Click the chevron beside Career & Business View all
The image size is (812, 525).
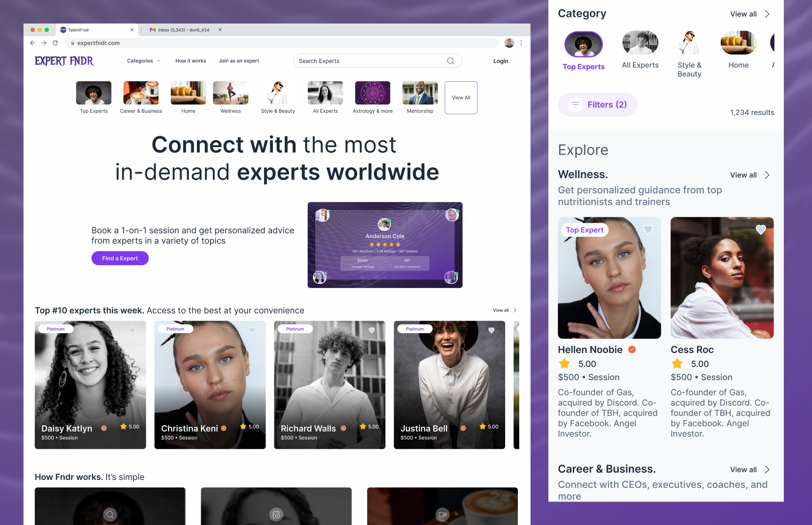[767, 470]
